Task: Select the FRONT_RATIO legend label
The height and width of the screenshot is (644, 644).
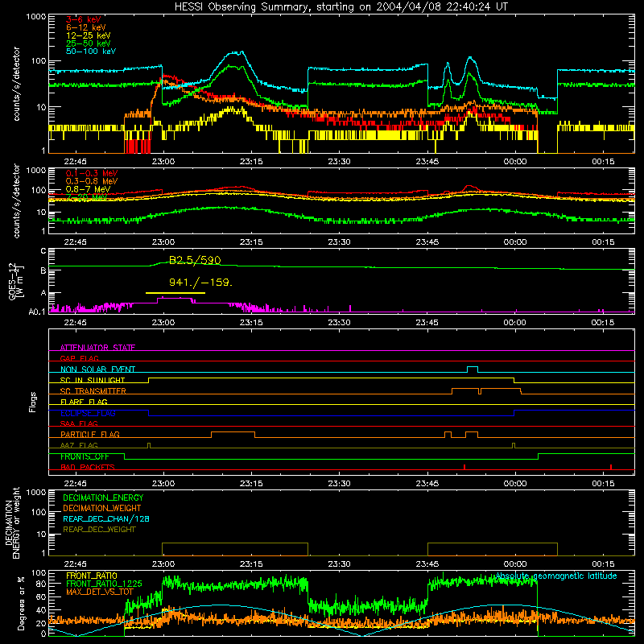Action: [92, 576]
